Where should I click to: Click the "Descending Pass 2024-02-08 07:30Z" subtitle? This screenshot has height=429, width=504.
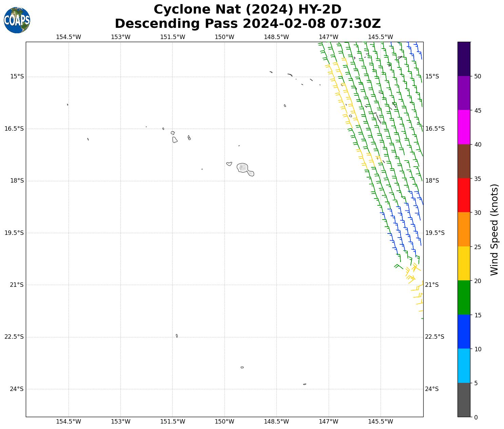tap(247, 24)
